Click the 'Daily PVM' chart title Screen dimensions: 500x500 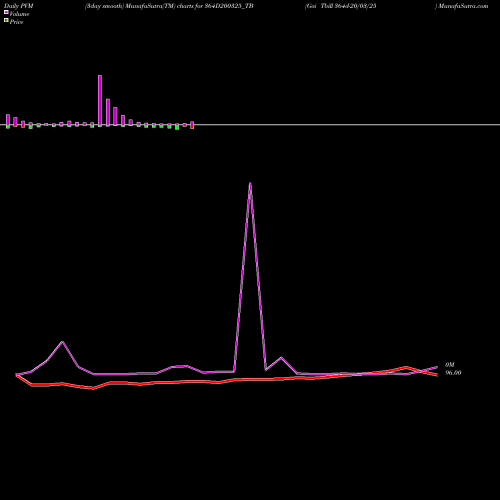(x=19, y=6)
